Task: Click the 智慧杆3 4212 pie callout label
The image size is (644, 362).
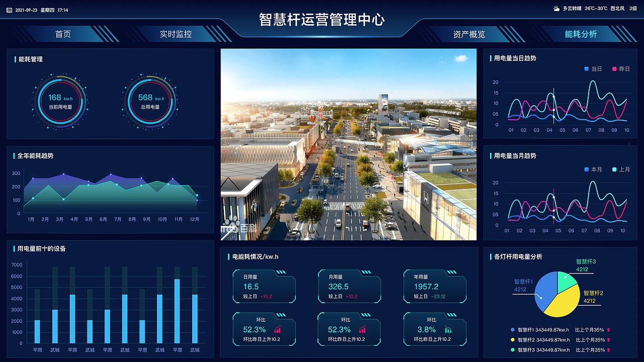Action: (x=586, y=265)
